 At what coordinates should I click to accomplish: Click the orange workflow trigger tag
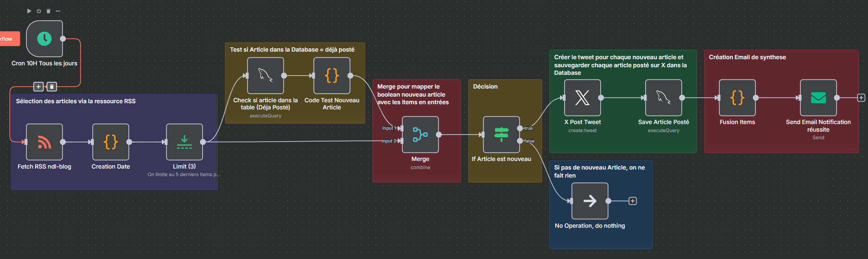[x=9, y=39]
